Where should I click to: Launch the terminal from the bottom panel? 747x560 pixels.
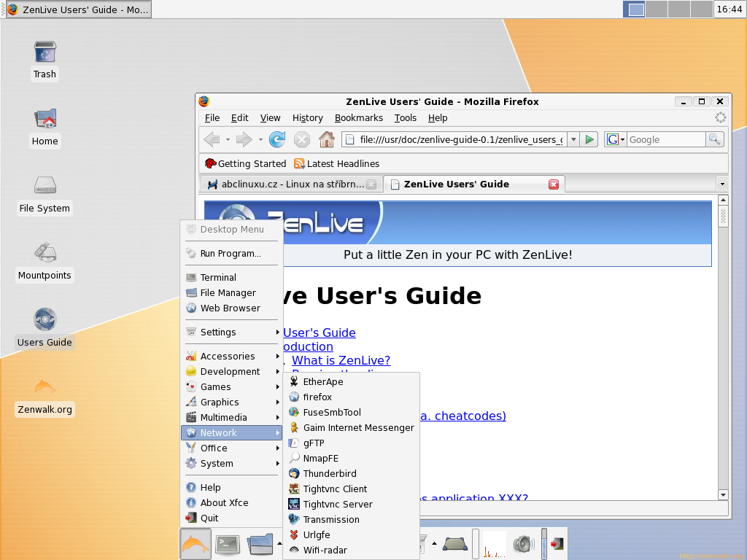click(x=228, y=543)
